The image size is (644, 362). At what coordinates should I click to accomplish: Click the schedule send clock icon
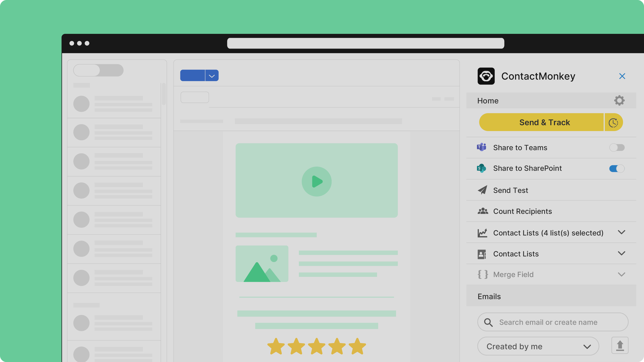(x=613, y=122)
